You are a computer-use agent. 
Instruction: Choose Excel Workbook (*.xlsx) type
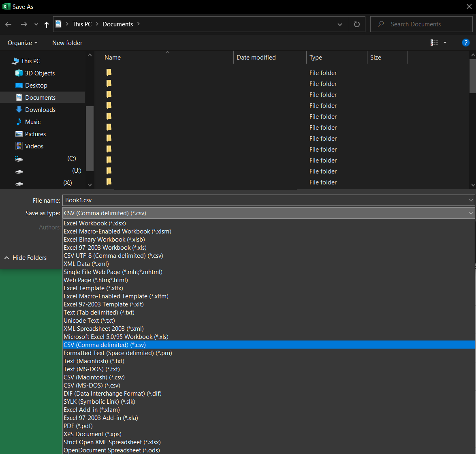pyautogui.click(x=269, y=223)
